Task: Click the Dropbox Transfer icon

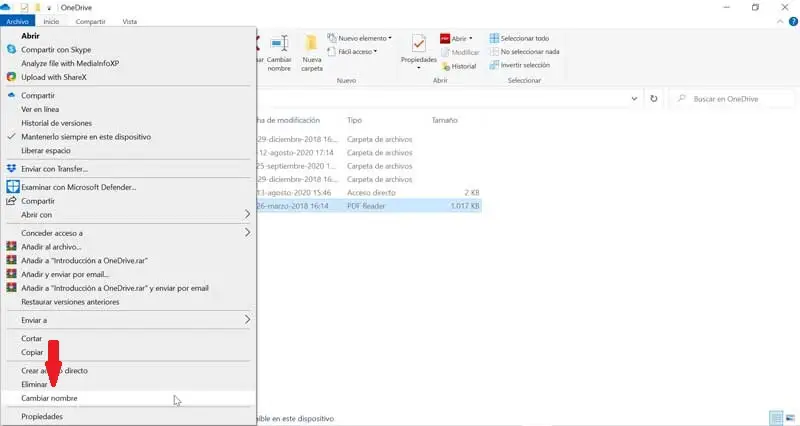Action: click(11, 168)
